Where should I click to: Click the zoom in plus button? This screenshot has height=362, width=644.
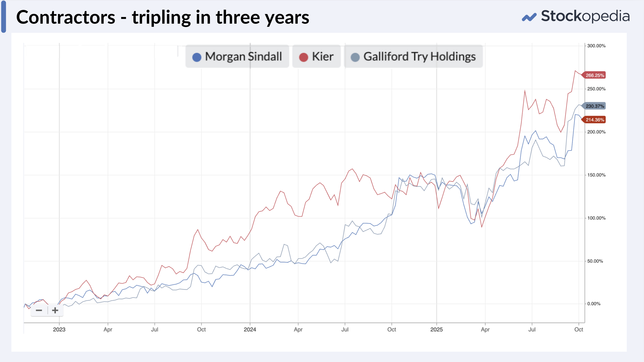tap(55, 311)
